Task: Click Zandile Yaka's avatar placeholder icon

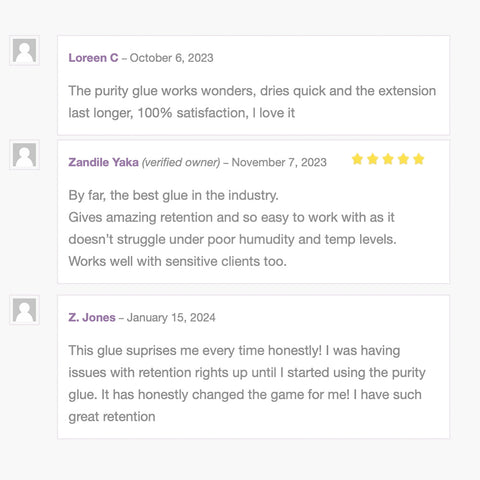Action: coord(24,155)
